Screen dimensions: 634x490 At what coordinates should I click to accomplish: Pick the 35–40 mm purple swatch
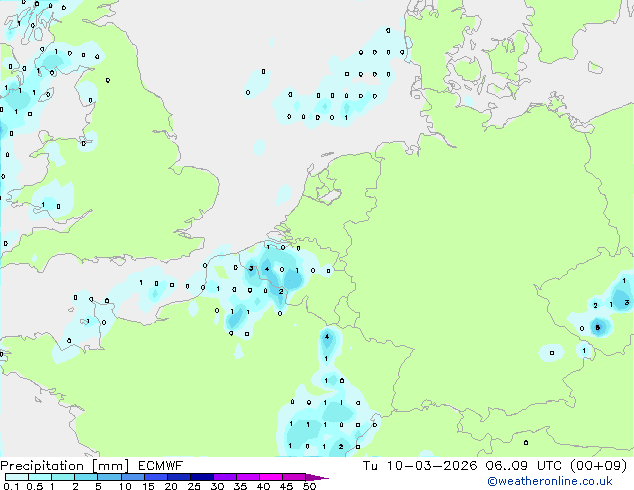[x=247, y=477]
